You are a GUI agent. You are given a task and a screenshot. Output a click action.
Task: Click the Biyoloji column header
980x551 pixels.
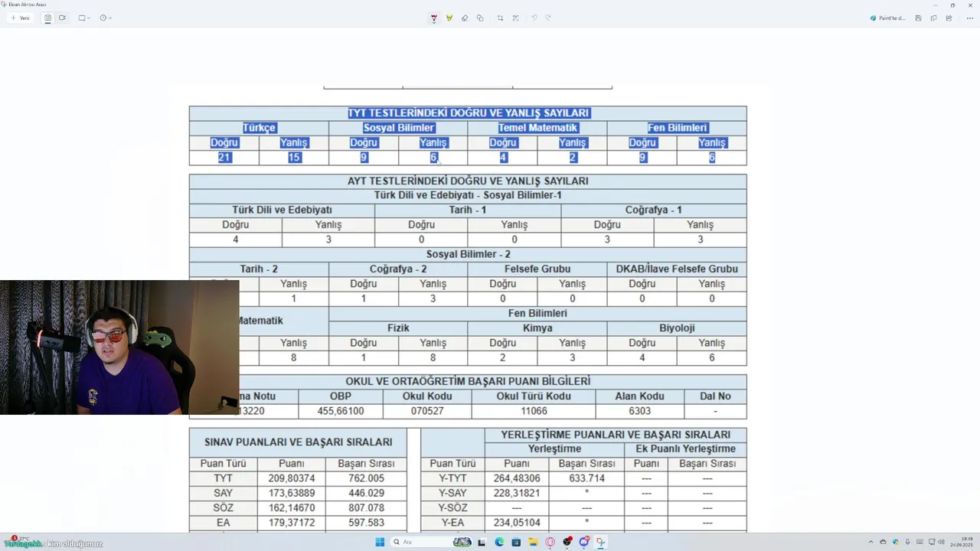click(677, 328)
